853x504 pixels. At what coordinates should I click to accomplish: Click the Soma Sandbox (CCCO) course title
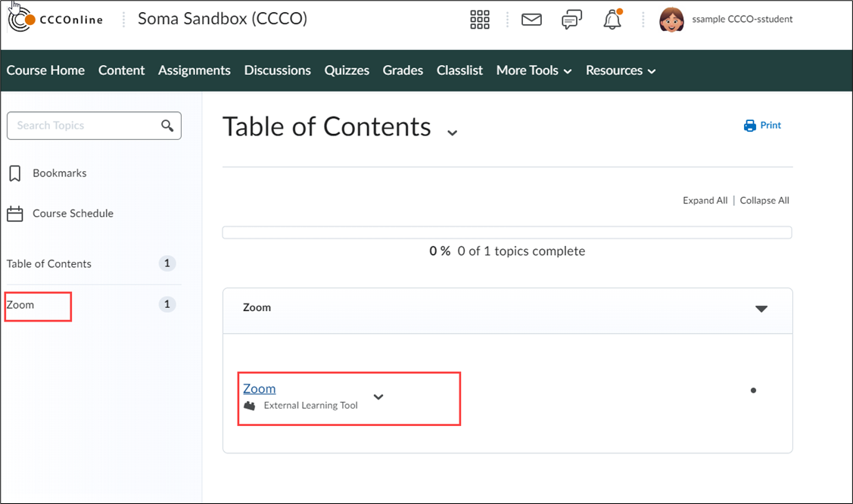(x=223, y=18)
